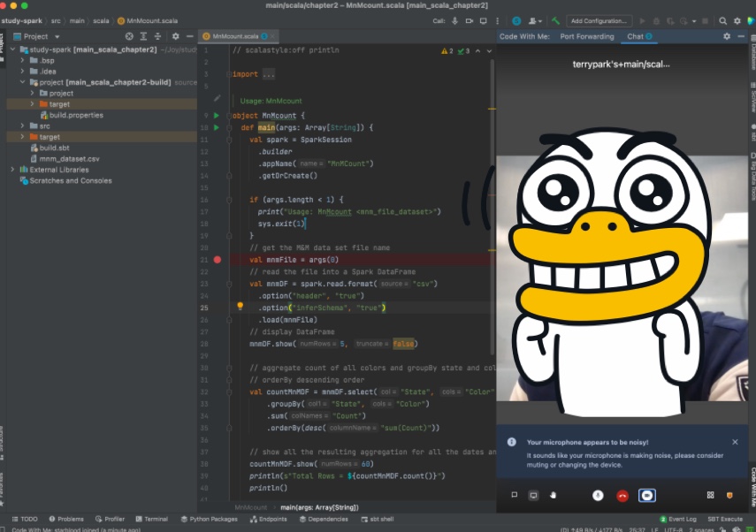Toggle the breakpoint on line 21
This screenshot has height=532, width=756.
[x=218, y=260]
